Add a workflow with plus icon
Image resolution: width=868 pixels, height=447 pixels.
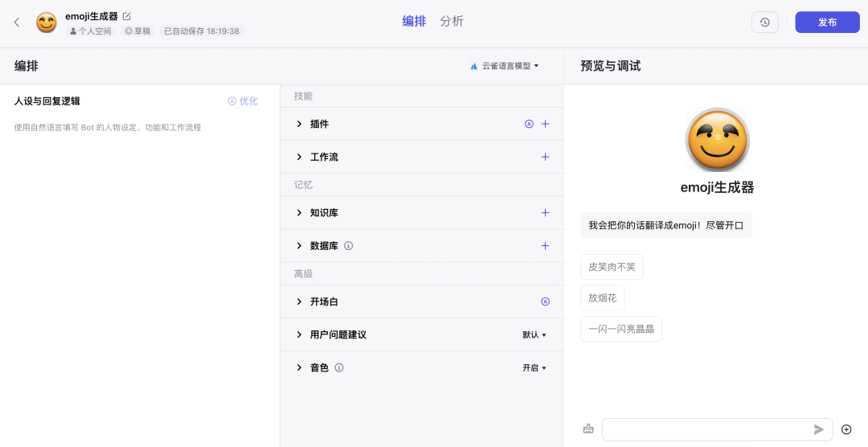[x=545, y=158]
